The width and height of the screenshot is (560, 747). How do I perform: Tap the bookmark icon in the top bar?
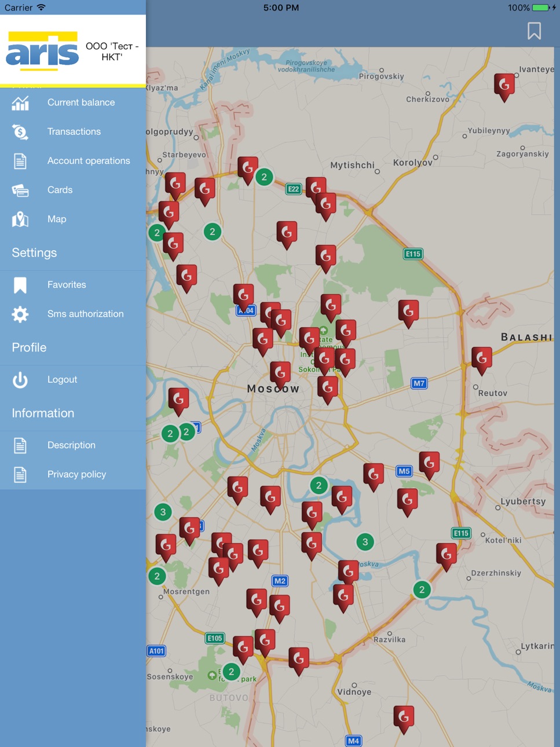[534, 31]
